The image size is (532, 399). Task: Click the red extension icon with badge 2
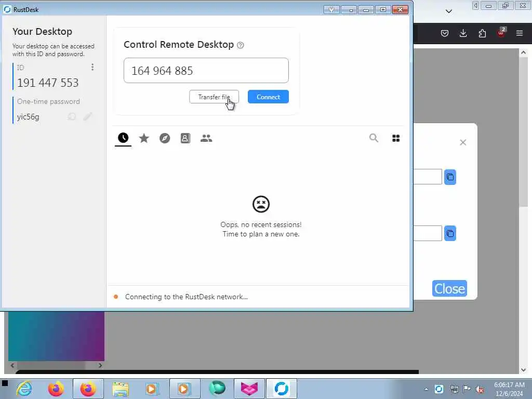(501, 33)
